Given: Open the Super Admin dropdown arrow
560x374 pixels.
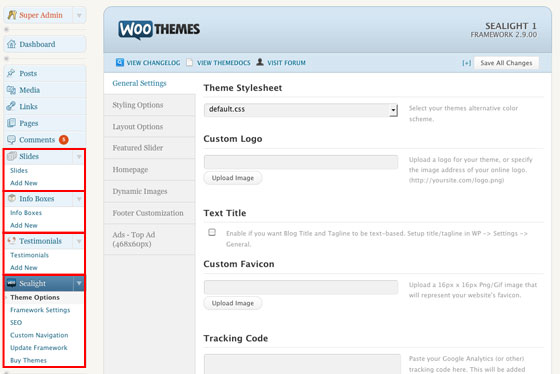Looking at the screenshot, I should click(79, 15).
